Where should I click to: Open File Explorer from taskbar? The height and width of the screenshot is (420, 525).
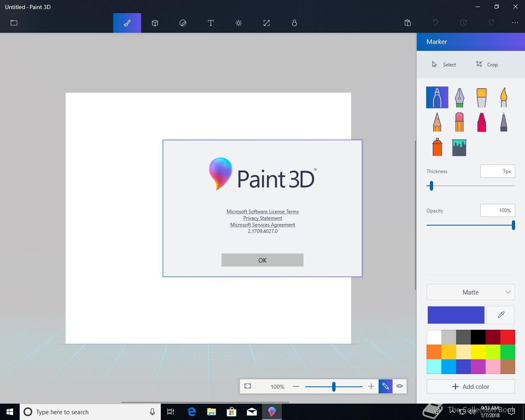212,412
